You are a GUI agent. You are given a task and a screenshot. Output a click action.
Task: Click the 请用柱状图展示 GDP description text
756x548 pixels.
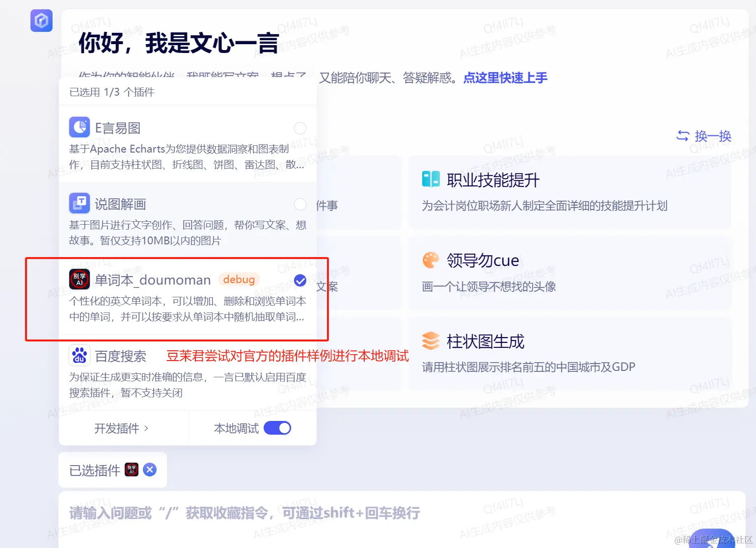(x=528, y=367)
